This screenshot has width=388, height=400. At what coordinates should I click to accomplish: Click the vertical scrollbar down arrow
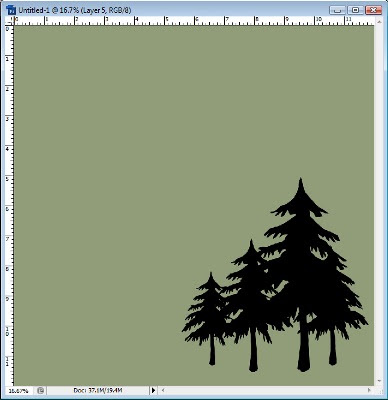pyautogui.click(x=379, y=381)
